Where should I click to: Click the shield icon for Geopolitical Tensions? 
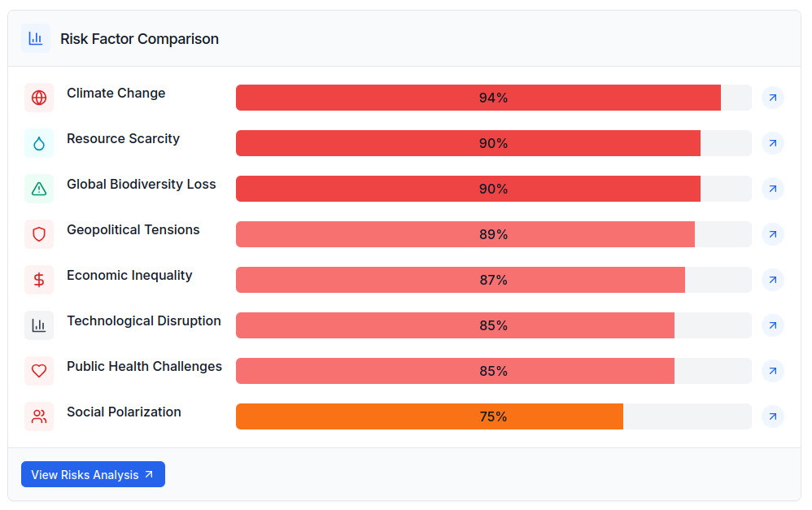39,234
